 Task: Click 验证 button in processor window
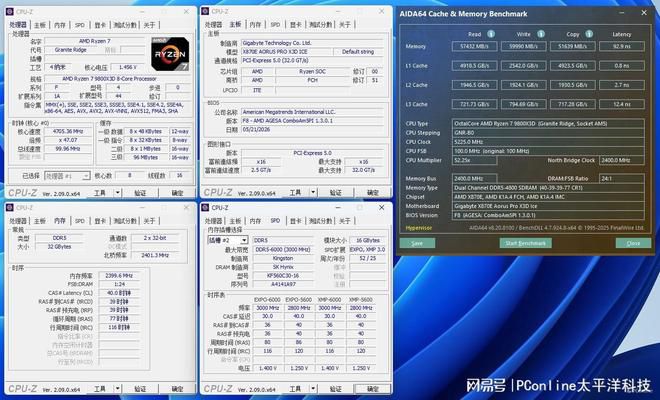point(140,193)
